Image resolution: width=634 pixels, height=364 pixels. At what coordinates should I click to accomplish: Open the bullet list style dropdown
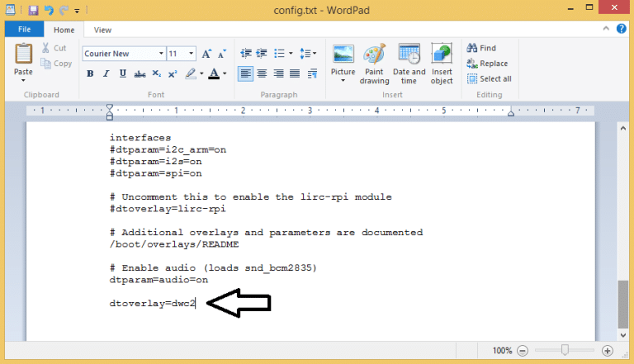[291, 54]
